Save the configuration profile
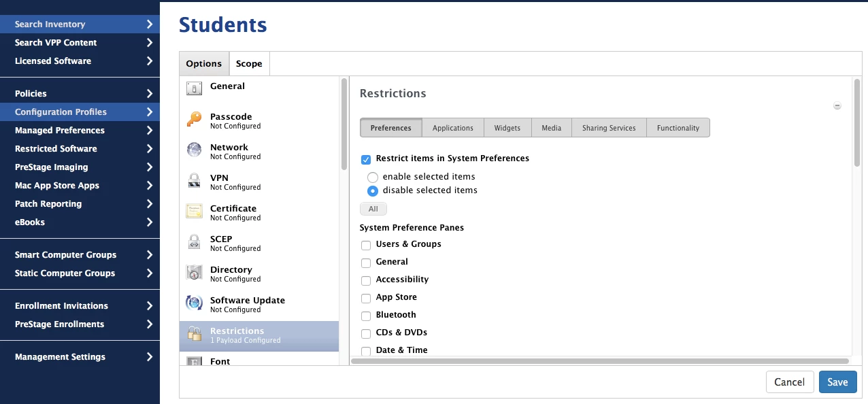 coord(837,382)
